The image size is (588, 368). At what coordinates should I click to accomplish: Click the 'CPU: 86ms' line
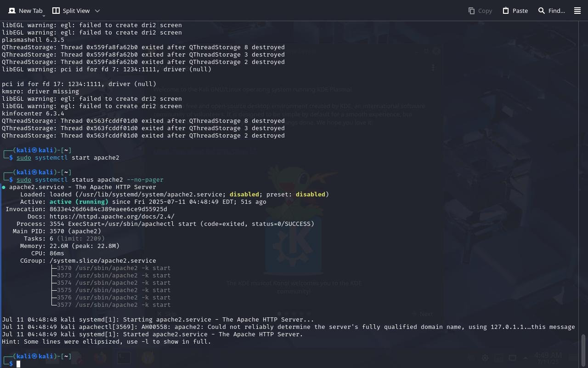[48, 253]
